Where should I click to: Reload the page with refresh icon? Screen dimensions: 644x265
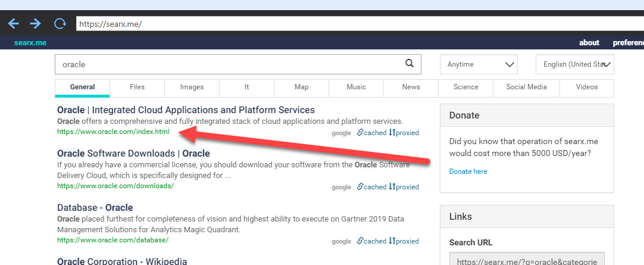click(60, 23)
